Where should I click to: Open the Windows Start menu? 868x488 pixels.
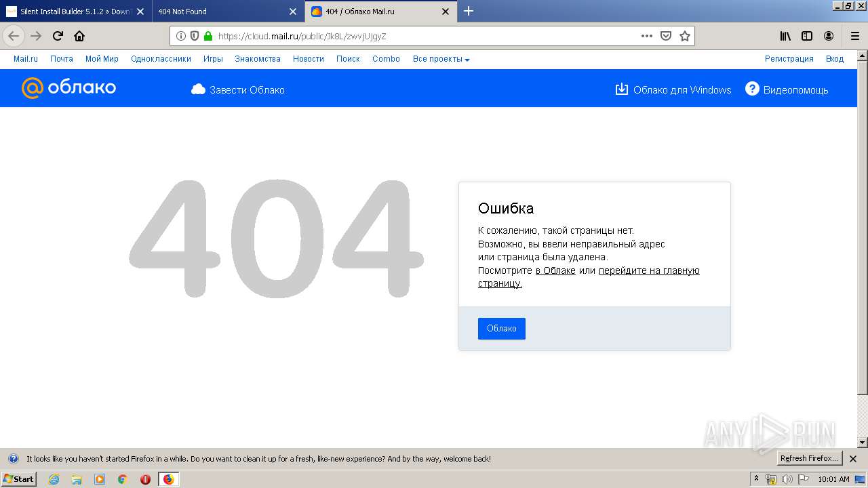(x=19, y=479)
